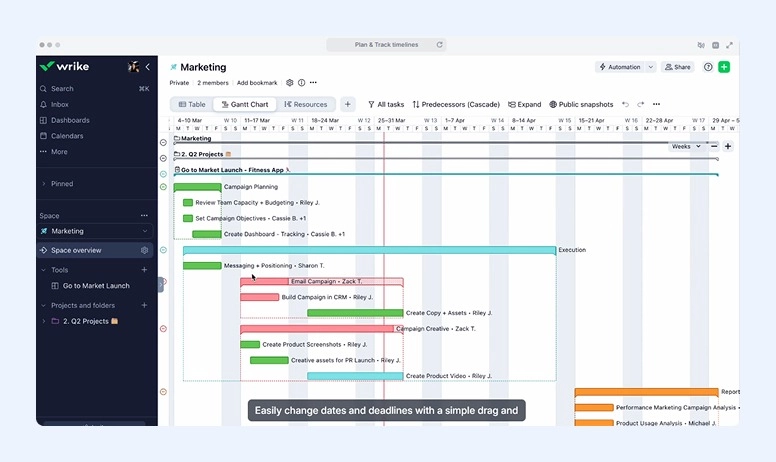Select the Execution cyan bar

pos(369,250)
